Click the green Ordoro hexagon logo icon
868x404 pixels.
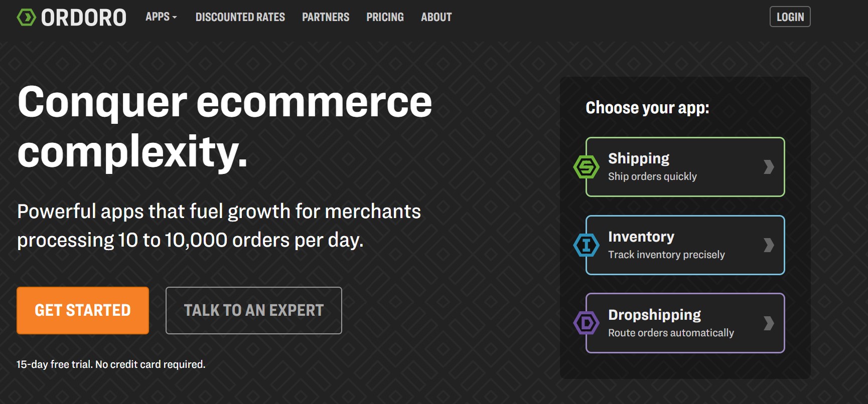(x=27, y=18)
